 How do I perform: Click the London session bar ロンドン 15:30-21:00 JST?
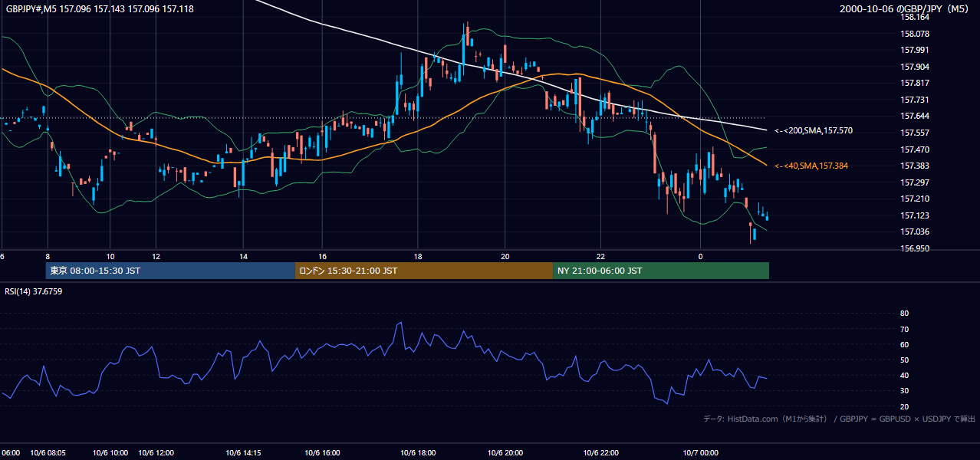424,271
